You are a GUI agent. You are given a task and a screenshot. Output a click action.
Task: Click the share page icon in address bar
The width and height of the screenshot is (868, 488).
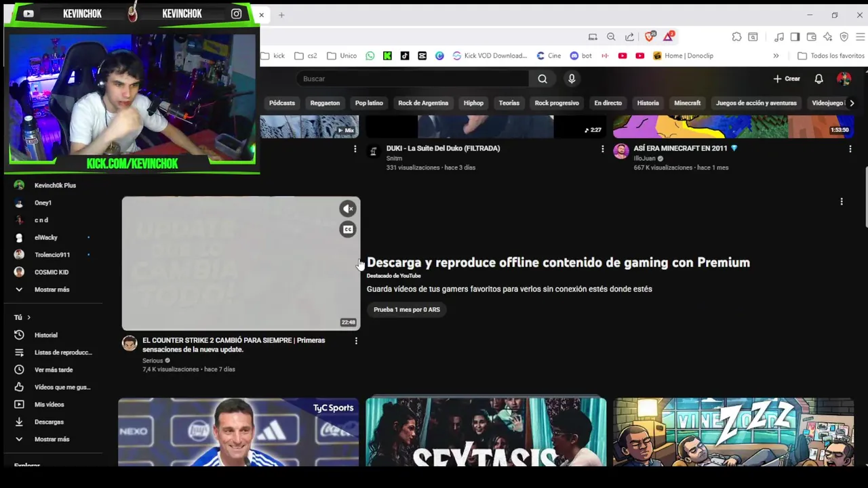629,37
